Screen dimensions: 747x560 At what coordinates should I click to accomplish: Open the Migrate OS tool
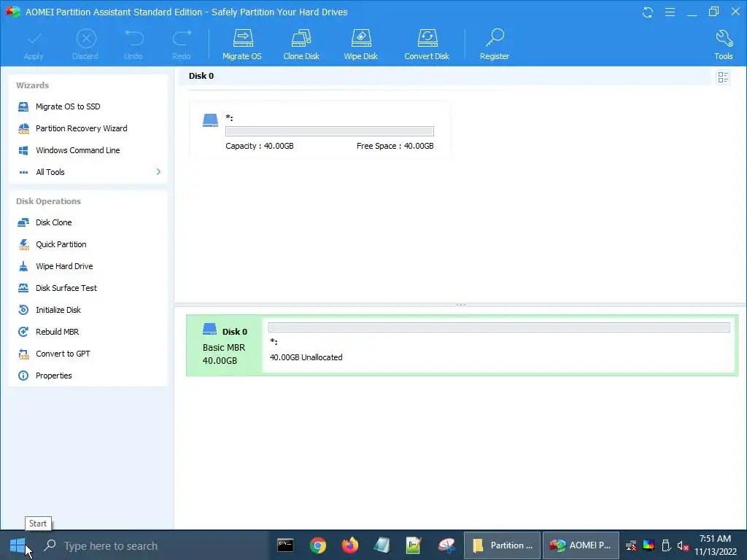242,45
